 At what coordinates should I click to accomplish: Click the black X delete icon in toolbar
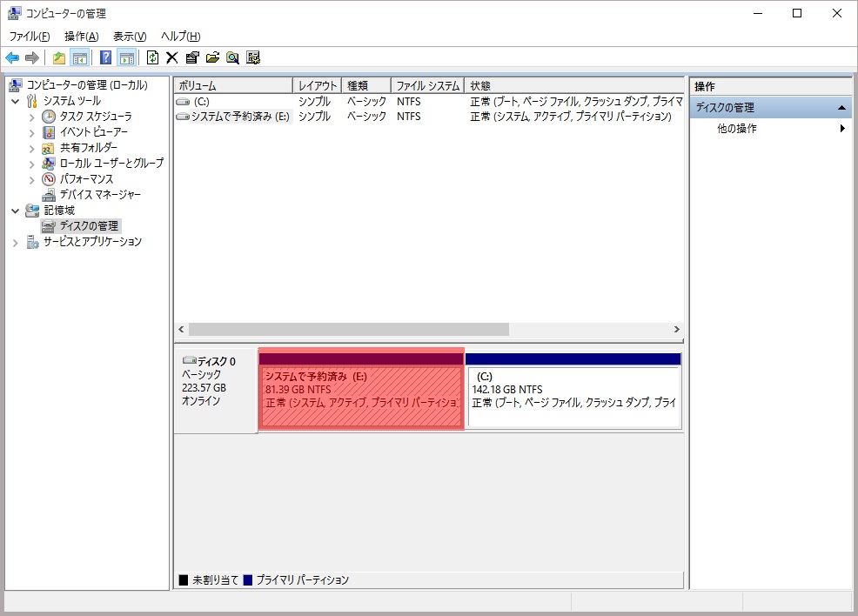coord(171,57)
